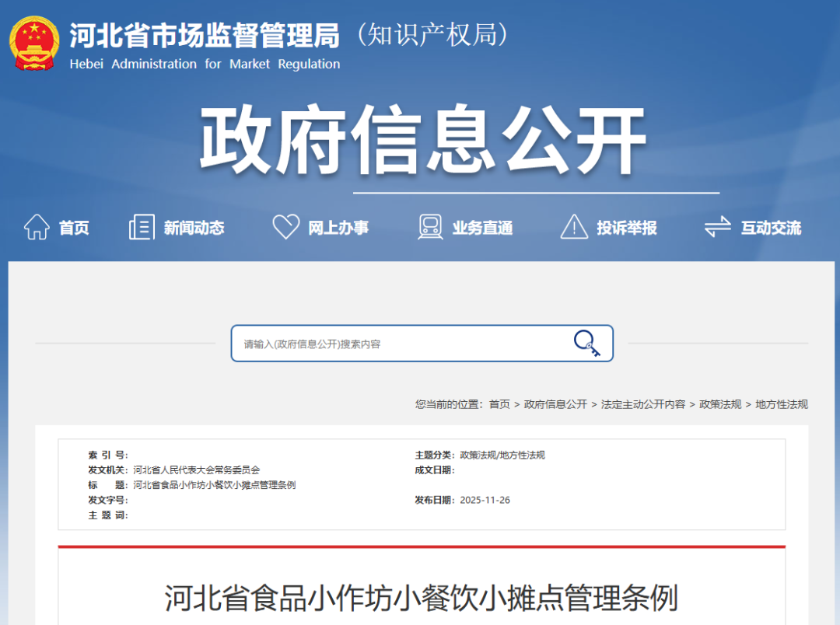Open the 投诉举报 menu item
This screenshot has width=840, height=625.
(x=627, y=228)
